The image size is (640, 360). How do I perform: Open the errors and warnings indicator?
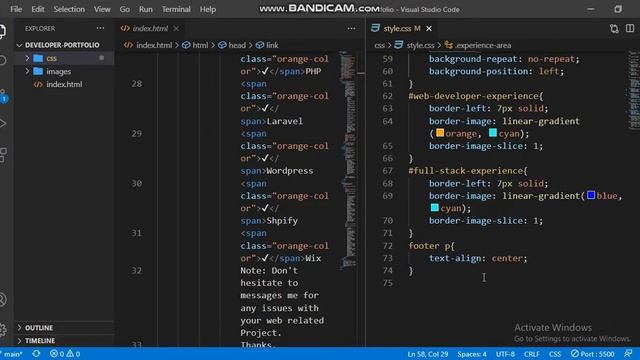click(x=65, y=353)
